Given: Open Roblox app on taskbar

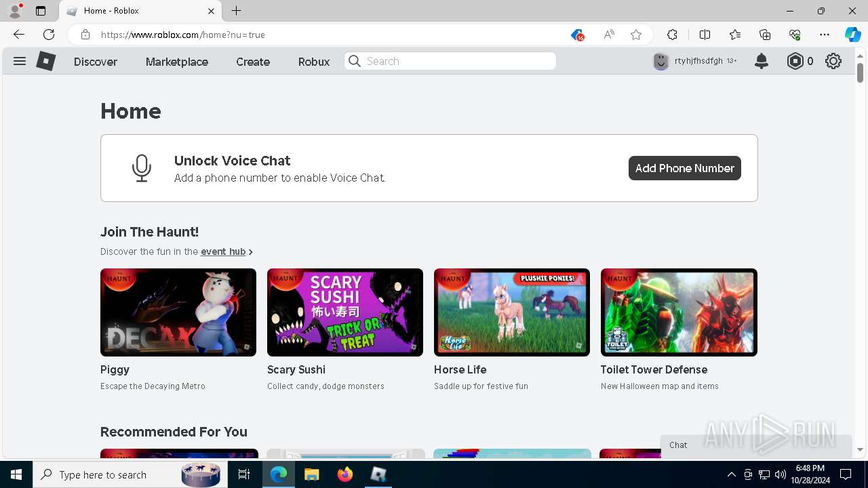Looking at the screenshot, I should (378, 474).
